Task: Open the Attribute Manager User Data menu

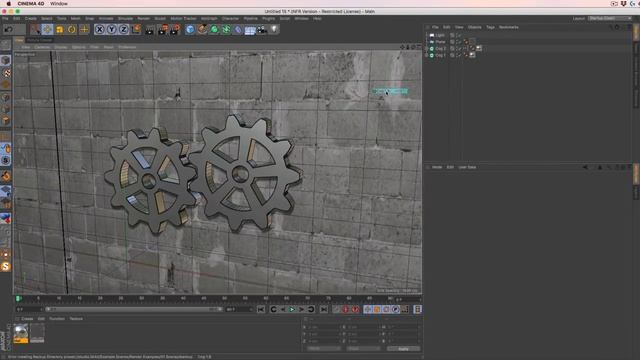Action: (x=467, y=167)
